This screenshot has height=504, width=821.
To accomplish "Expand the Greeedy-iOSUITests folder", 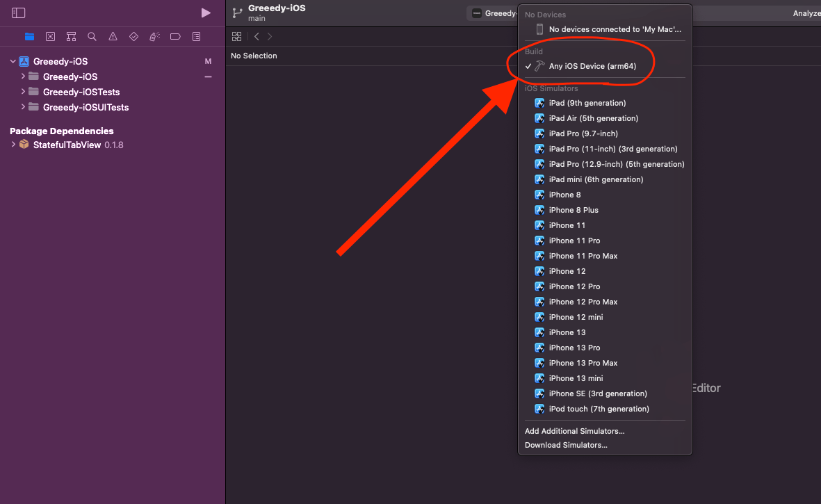I will [22, 107].
